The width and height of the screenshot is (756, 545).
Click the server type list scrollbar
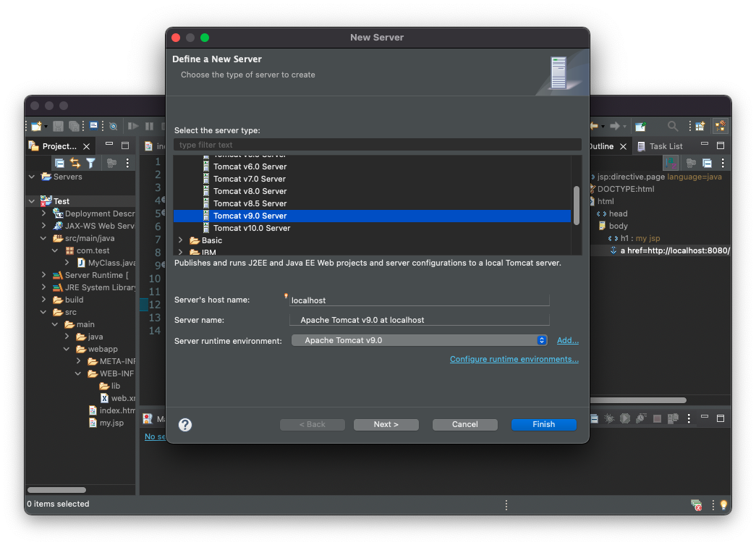click(576, 205)
